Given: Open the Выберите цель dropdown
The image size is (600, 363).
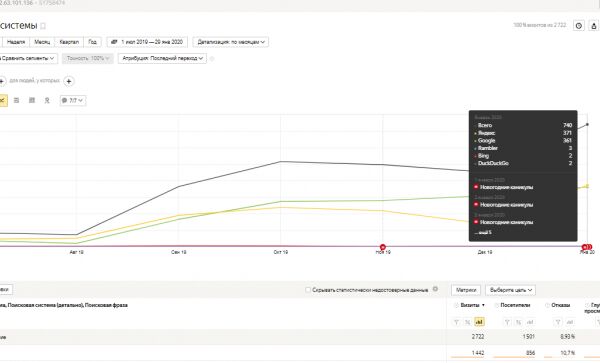Looking at the screenshot, I should tap(510, 290).
